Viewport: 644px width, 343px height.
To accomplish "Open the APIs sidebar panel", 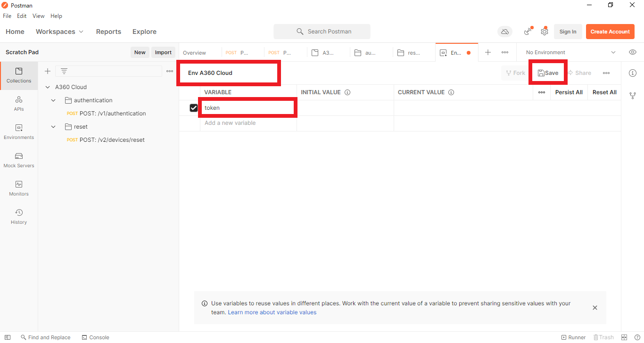I will point(19,104).
